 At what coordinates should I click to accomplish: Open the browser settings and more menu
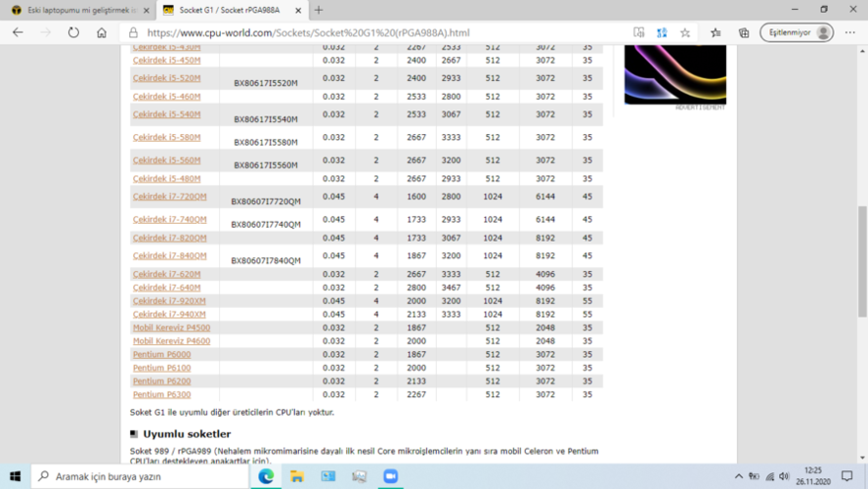click(850, 32)
